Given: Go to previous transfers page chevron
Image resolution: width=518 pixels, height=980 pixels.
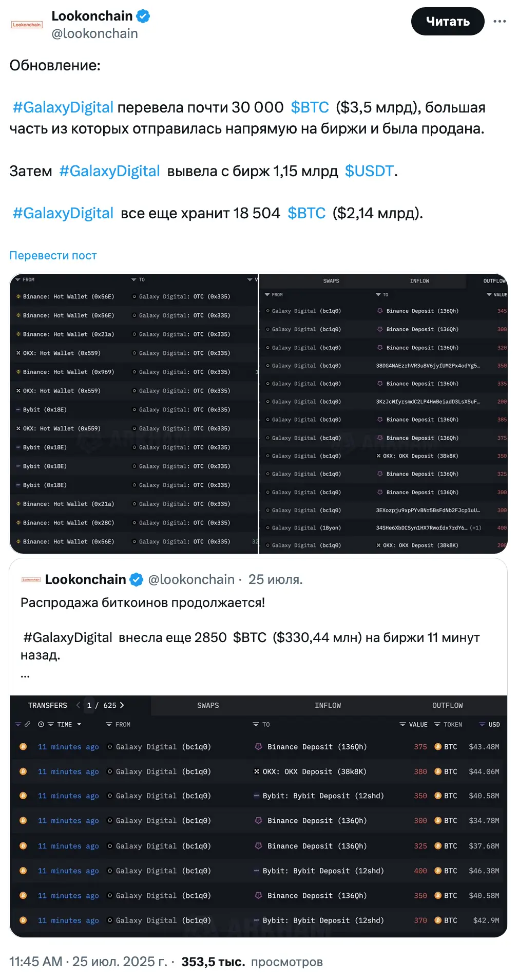Looking at the screenshot, I should tap(78, 705).
